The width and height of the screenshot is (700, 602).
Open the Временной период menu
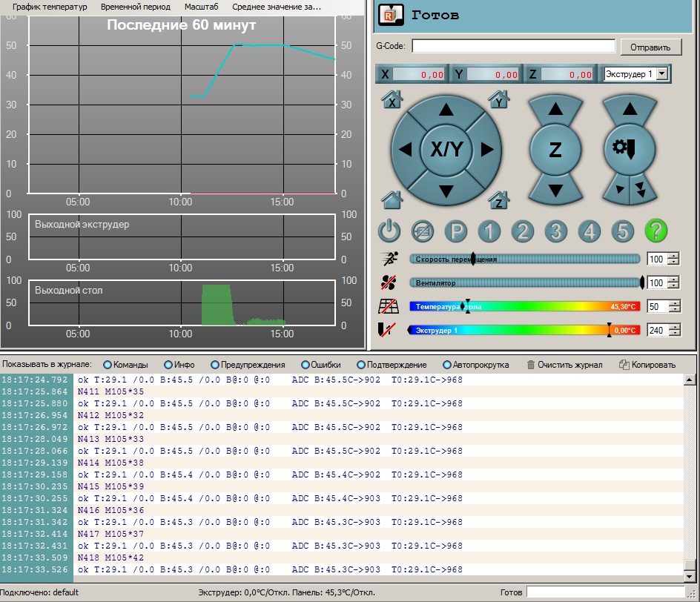point(135,7)
